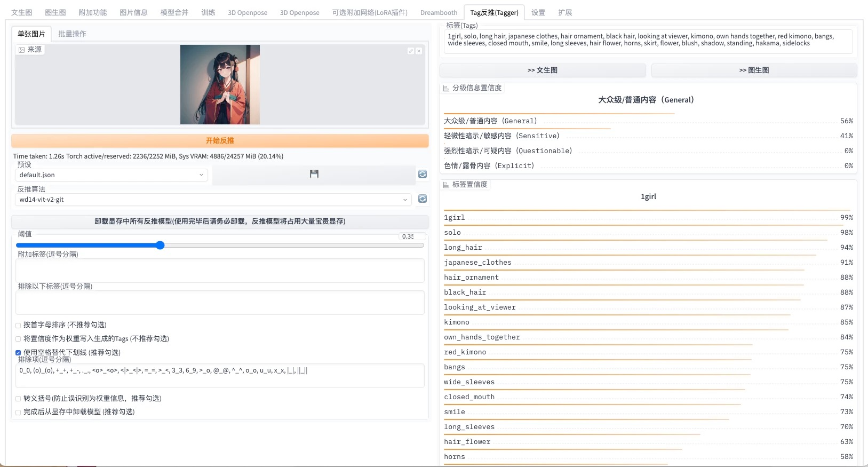Open the 模型合并 tab
This screenshot has height=467, width=868.
tap(174, 12)
